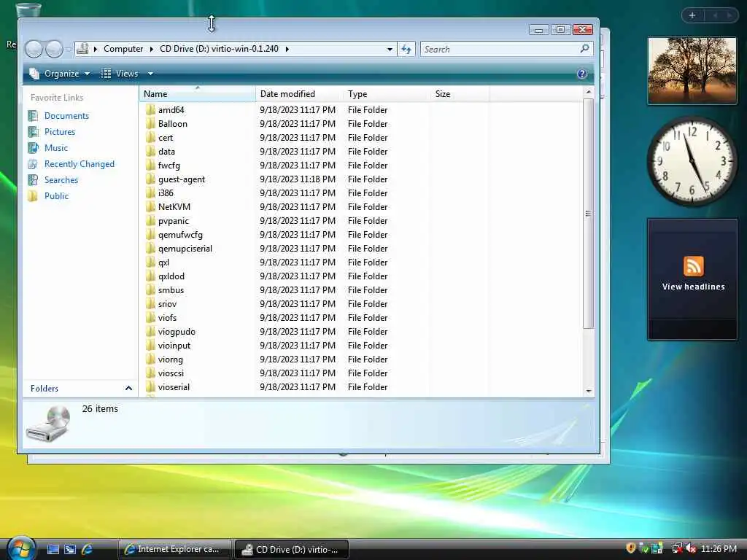Open the Recently Changed link
Viewport: 747px width, 560px height.
(x=79, y=164)
